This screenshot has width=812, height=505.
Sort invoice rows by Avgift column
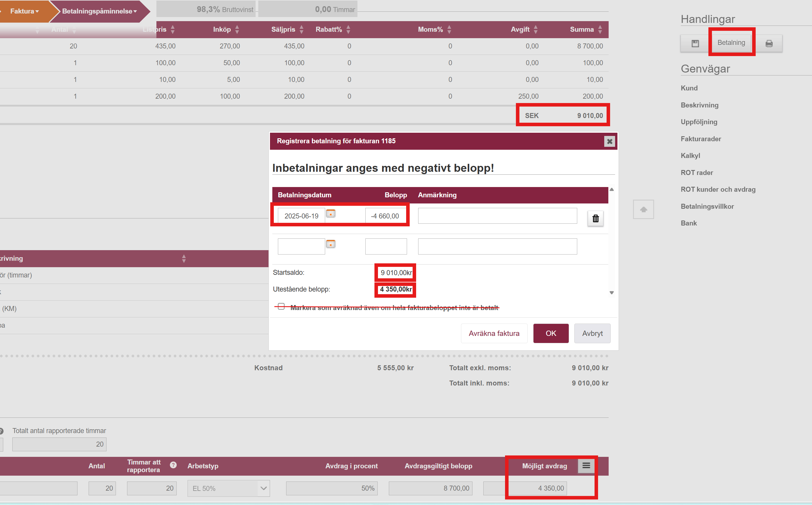click(x=536, y=29)
